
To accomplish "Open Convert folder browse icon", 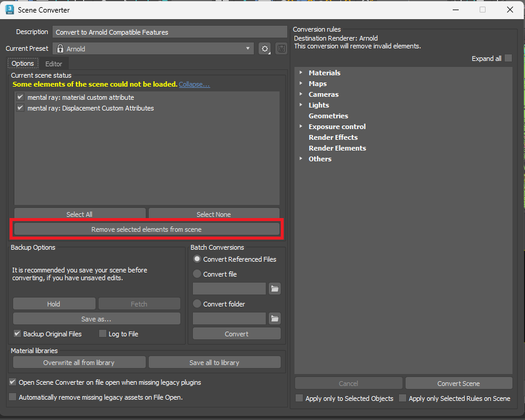I will click(x=274, y=318).
